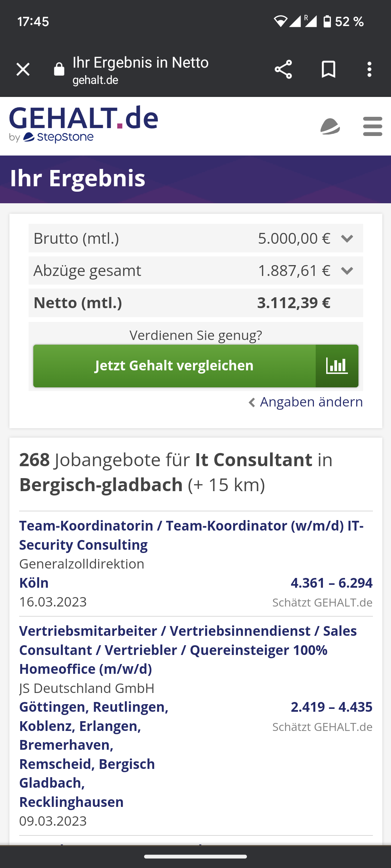Tap the padlock site security icon
The width and height of the screenshot is (391, 868).
[59, 69]
